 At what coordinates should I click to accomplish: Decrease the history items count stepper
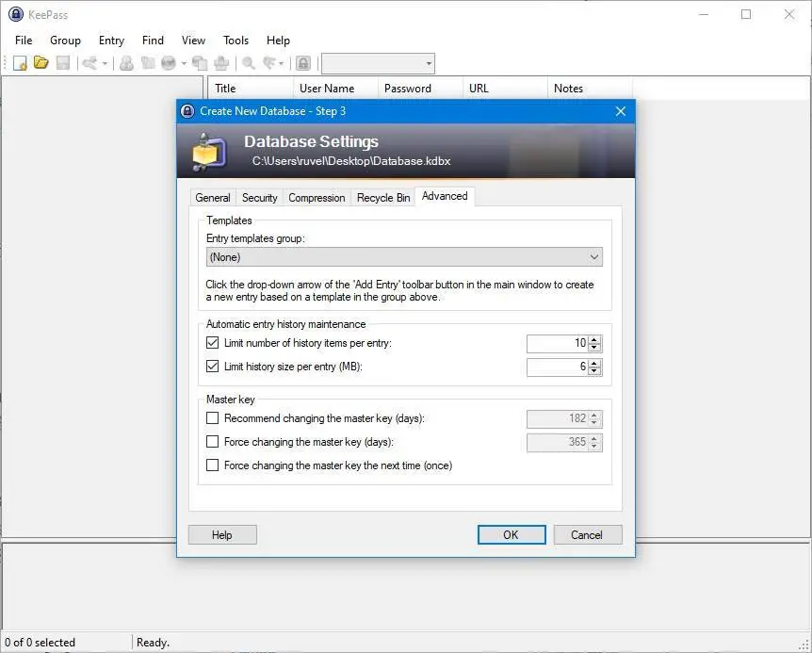[x=594, y=348]
